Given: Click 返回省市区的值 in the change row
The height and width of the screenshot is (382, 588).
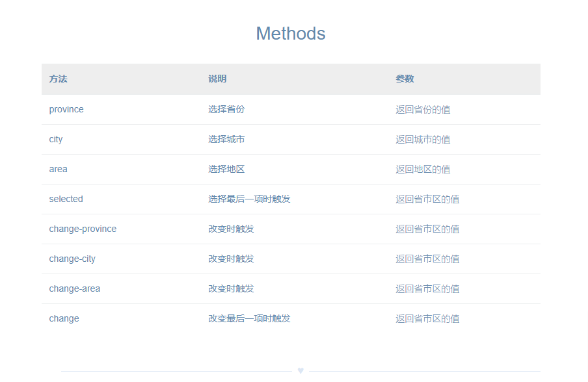Looking at the screenshot, I should (x=427, y=318).
